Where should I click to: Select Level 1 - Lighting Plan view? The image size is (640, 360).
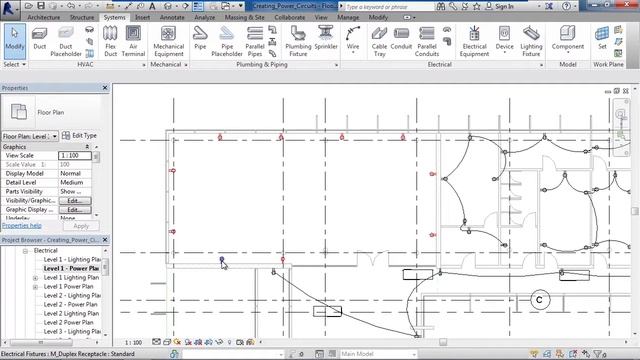point(72,260)
